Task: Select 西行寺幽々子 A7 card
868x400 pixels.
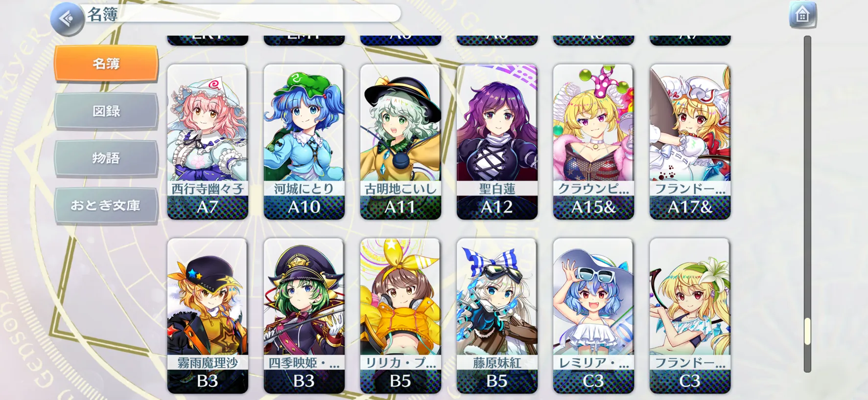Action: pyautogui.click(x=208, y=142)
